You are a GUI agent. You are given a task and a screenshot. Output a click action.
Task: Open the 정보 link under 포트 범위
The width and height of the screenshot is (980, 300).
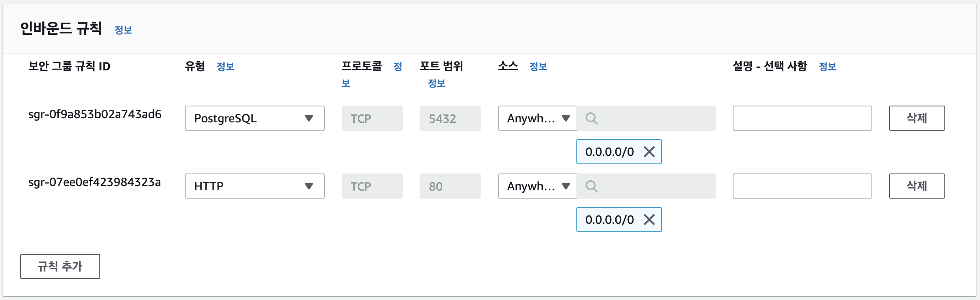coord(436,83)
